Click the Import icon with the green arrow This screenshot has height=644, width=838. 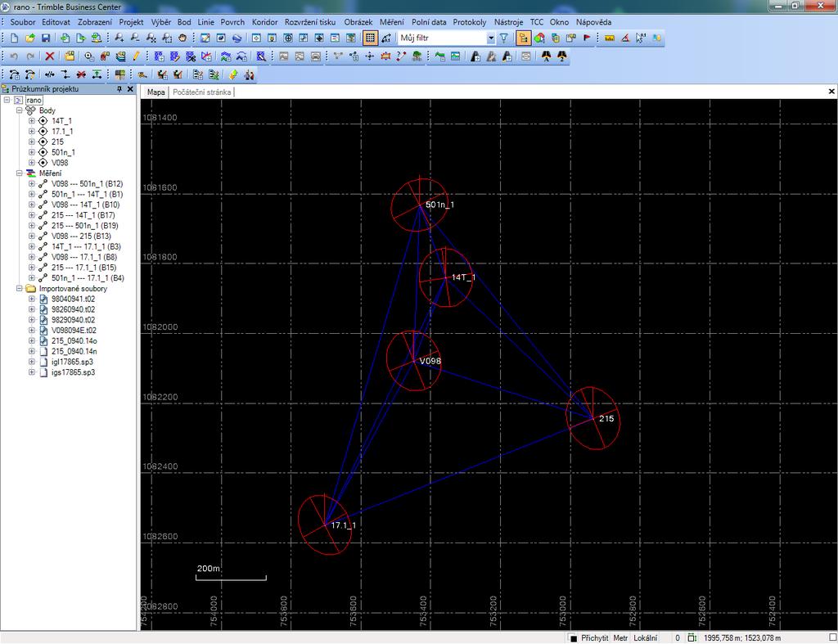click(x=65, y=38)
